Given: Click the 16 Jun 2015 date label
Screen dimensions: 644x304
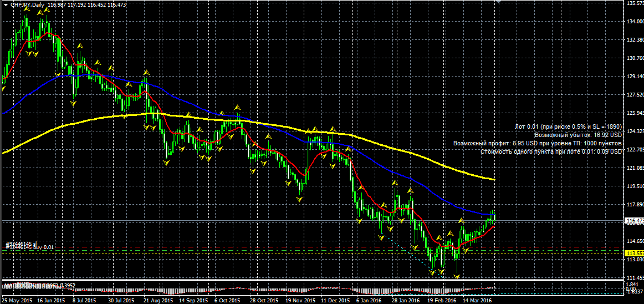Looking at the screenshot, I should [51, 300].
